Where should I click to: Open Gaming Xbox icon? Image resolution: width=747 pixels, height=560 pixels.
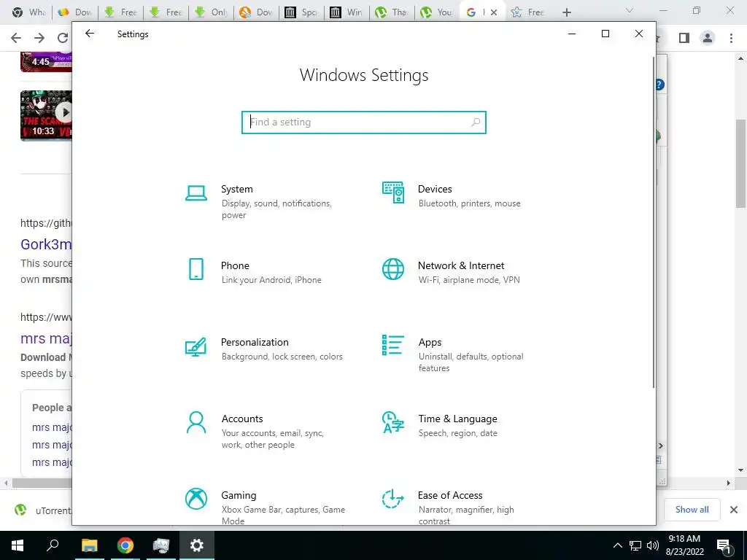pyautogui.click(x=196, y=499)
